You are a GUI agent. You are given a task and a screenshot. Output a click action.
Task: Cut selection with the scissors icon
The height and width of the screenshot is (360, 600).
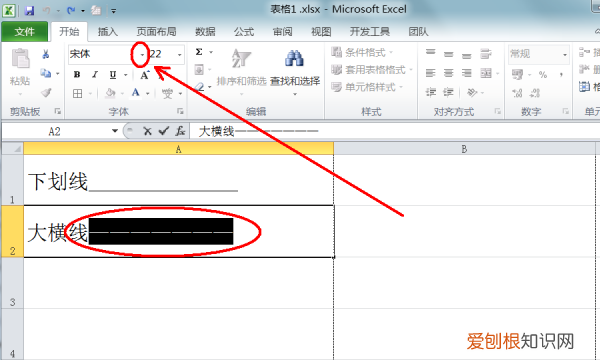click(x=46, y=54)
